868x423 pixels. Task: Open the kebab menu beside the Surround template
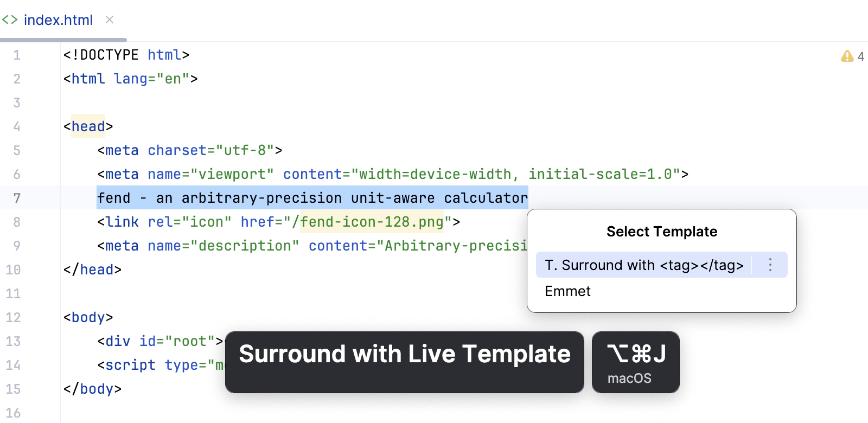(770, 265)
